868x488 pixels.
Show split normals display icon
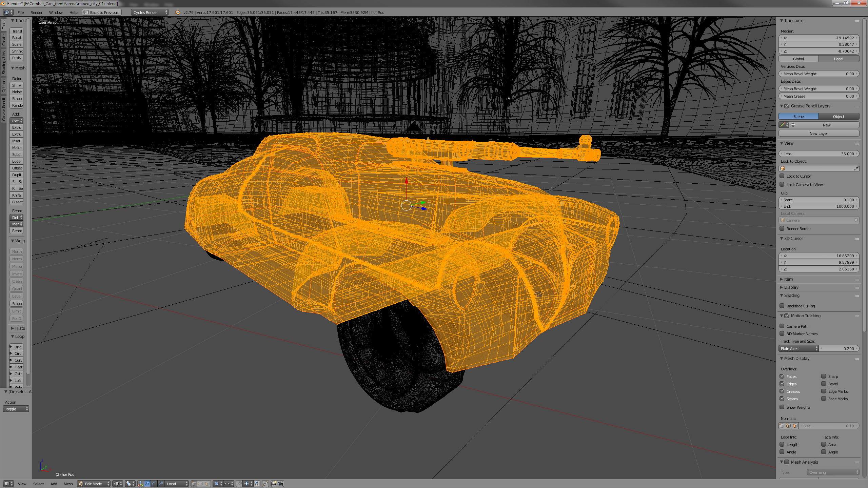click(789, 426)
